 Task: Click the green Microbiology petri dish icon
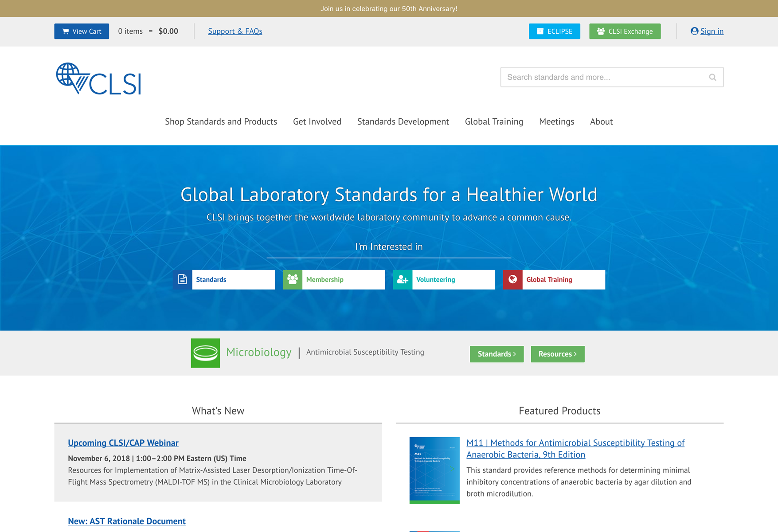205,353
